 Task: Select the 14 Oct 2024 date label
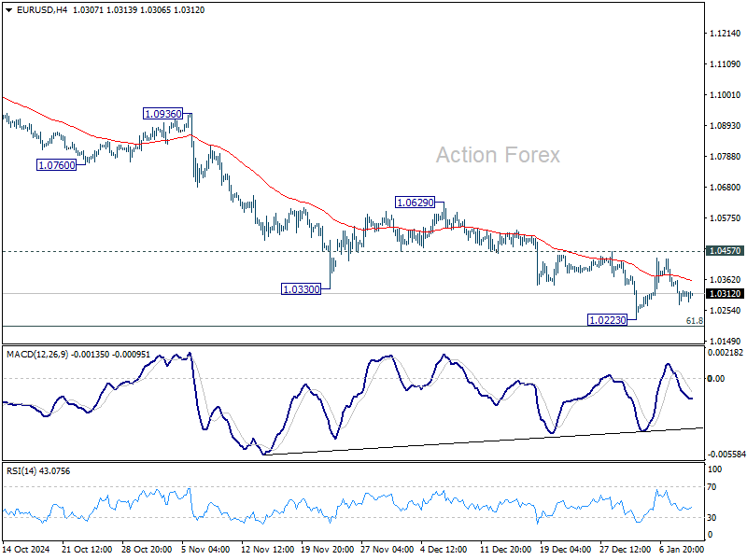[x=26, y=550]
